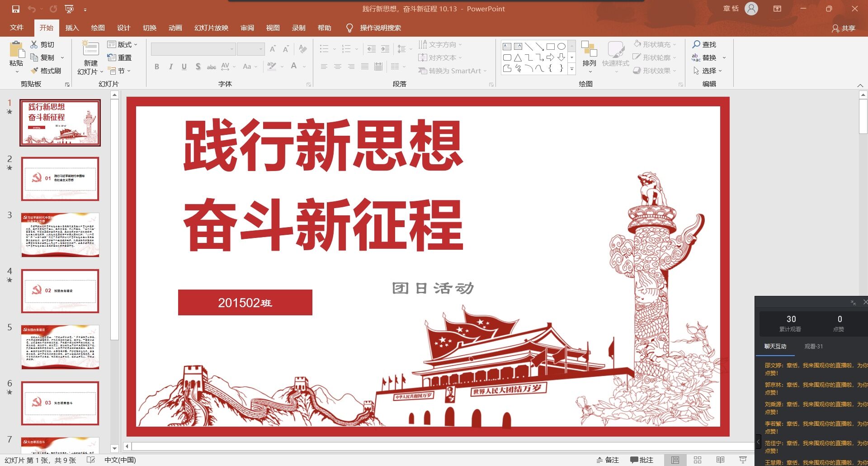Click the Comments (批注) button in status bar
Viewport: 868px width, 466px height.
click(x=642, y=460)
